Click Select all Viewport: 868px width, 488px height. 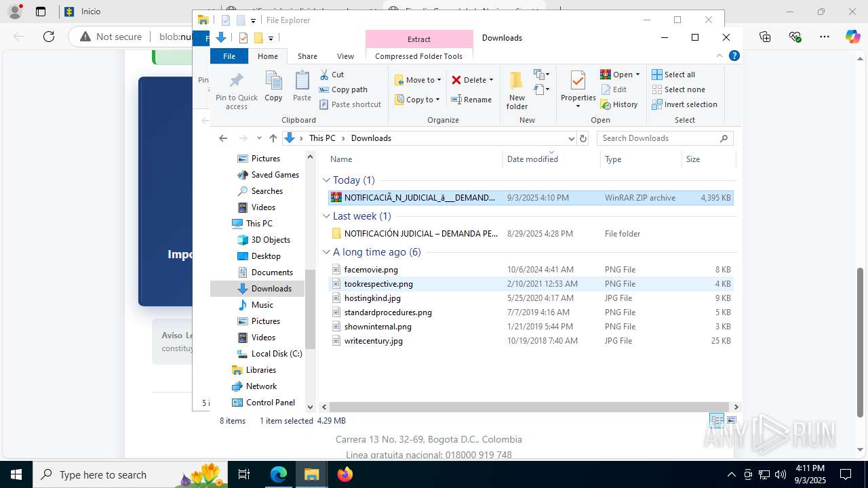click(673, 75)
